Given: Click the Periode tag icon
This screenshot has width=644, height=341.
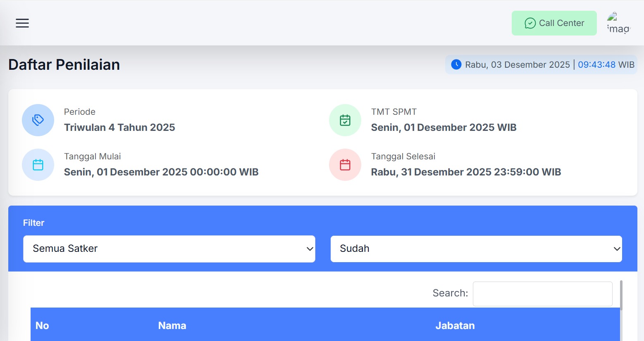Looking at the screenshot, I should pos(38,120).
